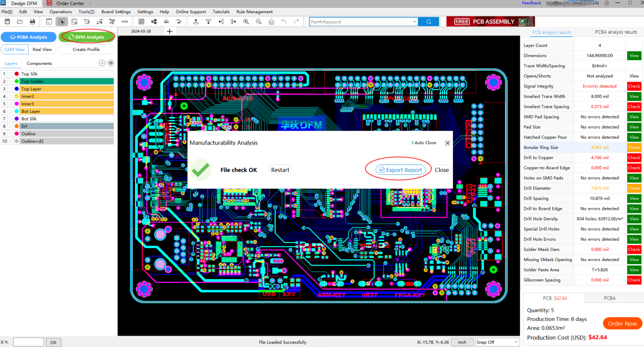
Task: Click the add layer plus circle icon
Action: (x=102, y=63)
